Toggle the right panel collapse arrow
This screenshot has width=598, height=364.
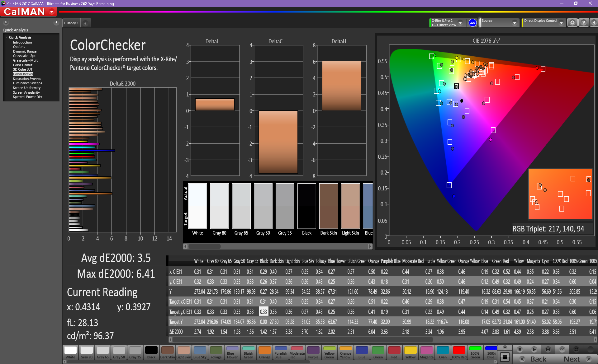coord(594,23)
